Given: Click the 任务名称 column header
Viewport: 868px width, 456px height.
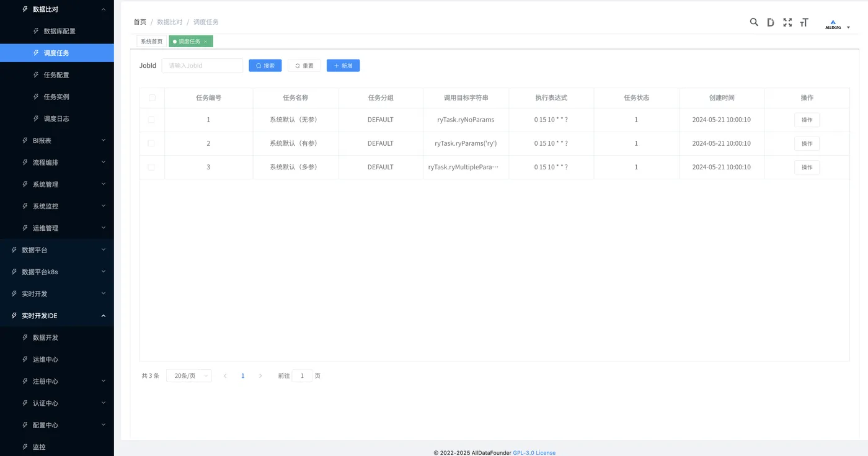Looking at the screenshot, I should pos(296,98).
